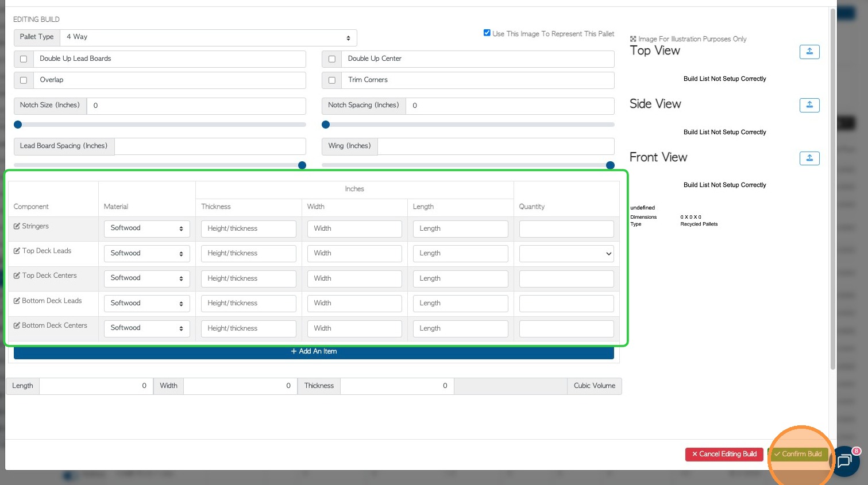Tick the Double Up Center checkbox
Image resolution: width=868 pixels, height=485 pixels.
tap(331, 59)
